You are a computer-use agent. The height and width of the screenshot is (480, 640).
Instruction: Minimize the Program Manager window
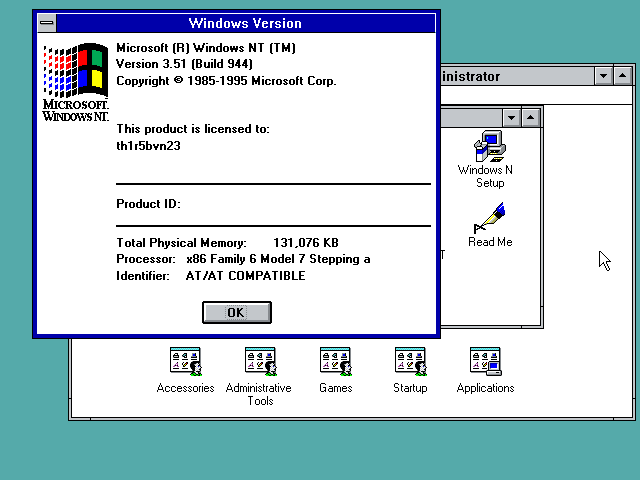[x=603, y=76]
